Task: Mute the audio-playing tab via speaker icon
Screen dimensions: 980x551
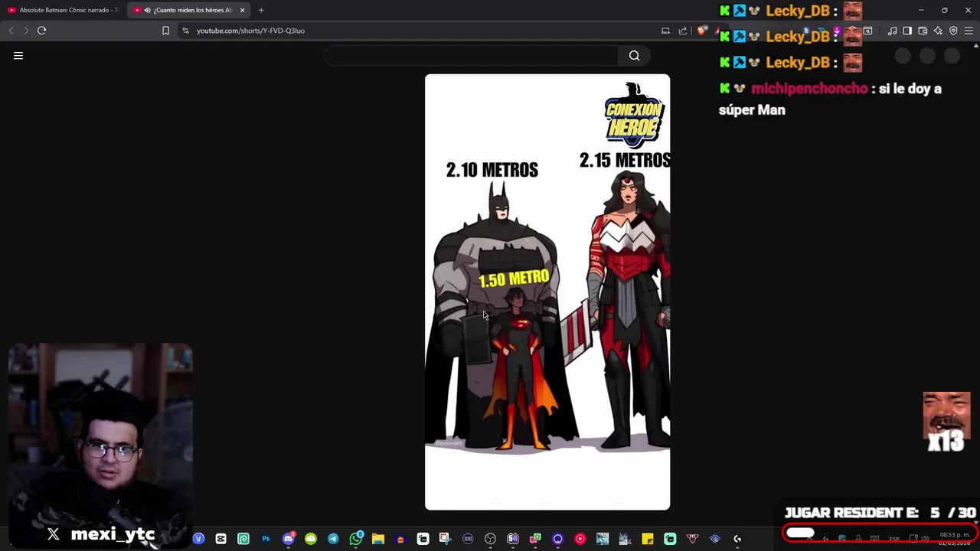Action: tap(147, 10)
